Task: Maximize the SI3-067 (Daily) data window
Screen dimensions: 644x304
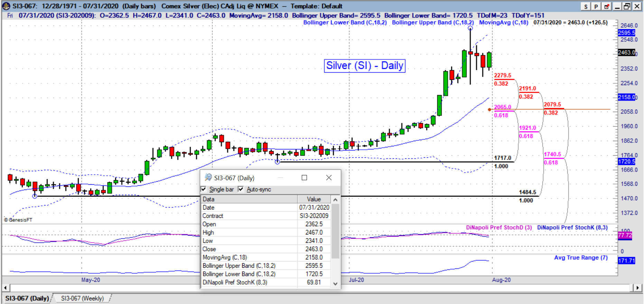Action: pos(304,177)
